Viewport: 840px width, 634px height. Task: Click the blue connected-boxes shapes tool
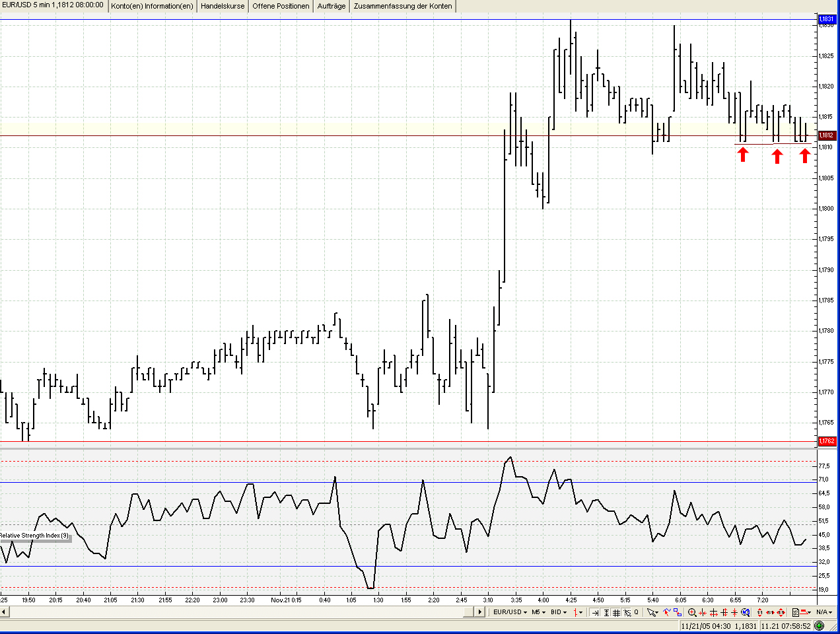tap(678, 612)
